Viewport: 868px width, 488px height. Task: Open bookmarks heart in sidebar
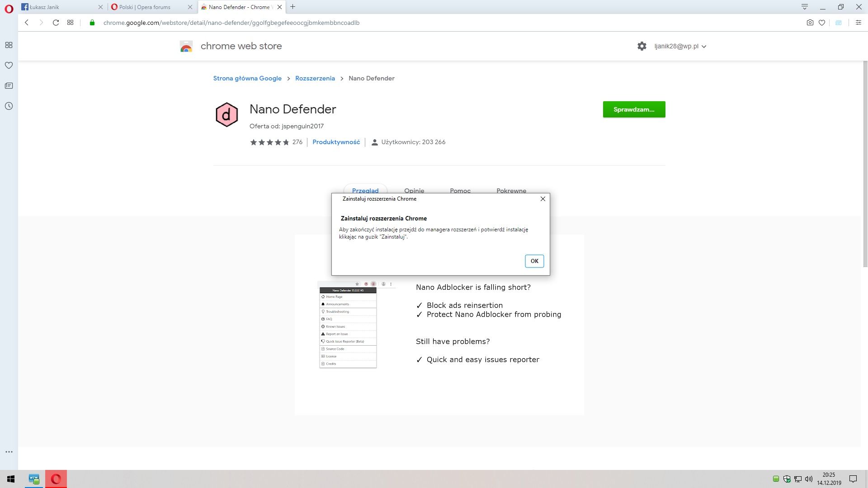[9, 66]
